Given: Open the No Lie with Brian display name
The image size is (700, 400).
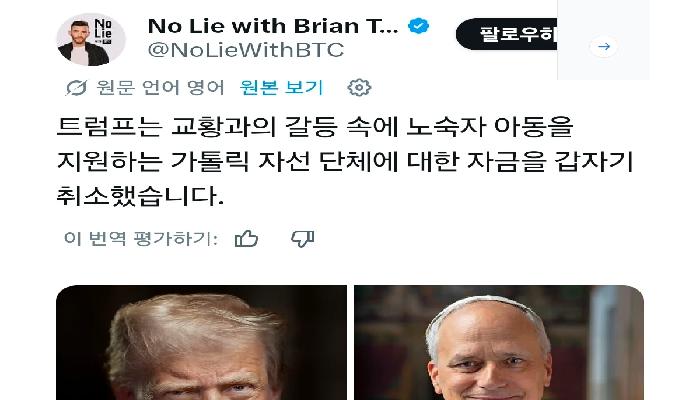Looking at the screenshot, I should click(x=273, y=26).
